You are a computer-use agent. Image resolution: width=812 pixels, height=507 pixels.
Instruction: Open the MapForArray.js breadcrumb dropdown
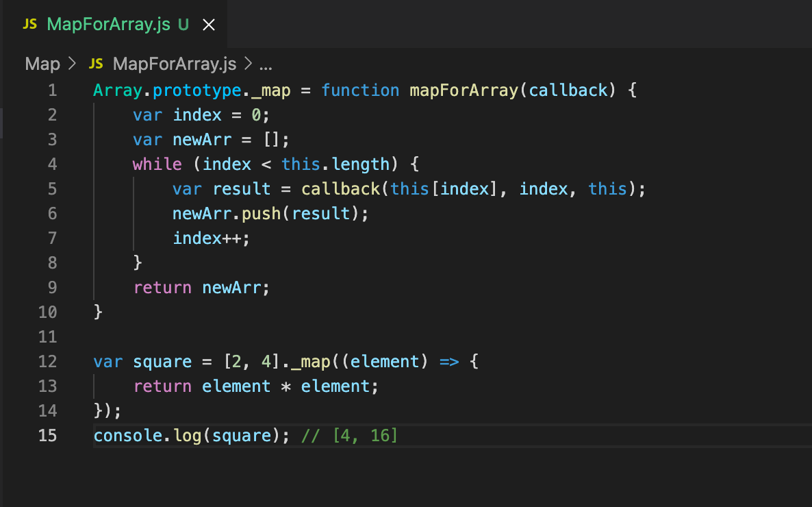point(175,64)
